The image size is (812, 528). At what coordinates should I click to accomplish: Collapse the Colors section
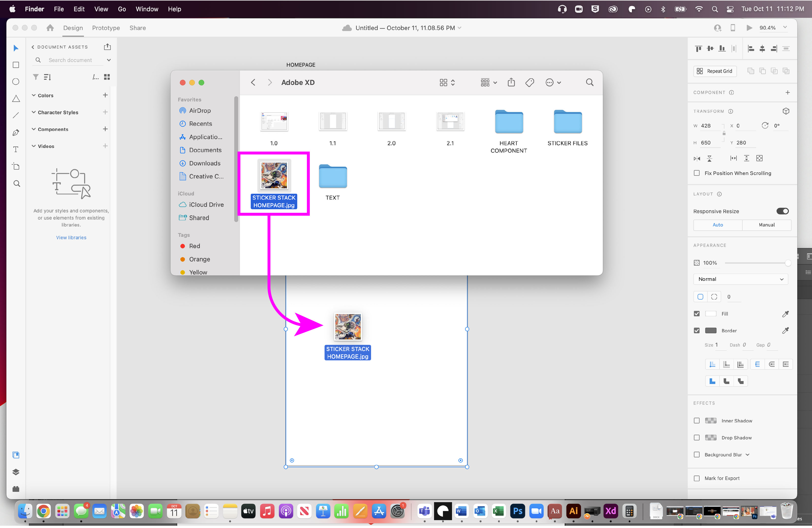(x=34, y=96)
